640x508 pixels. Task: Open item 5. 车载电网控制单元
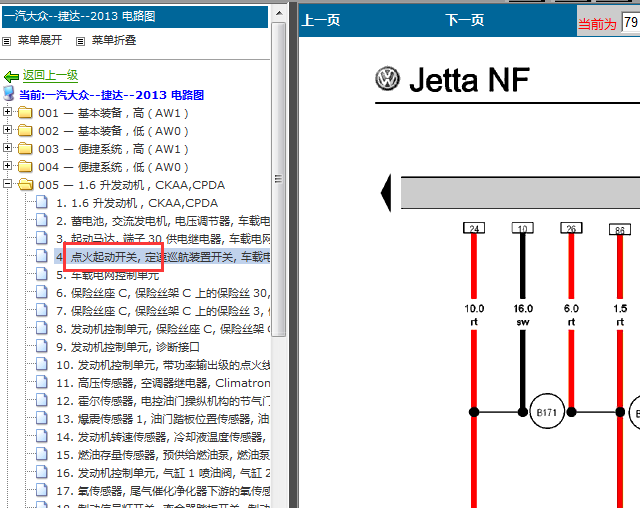tap(108, 275)
